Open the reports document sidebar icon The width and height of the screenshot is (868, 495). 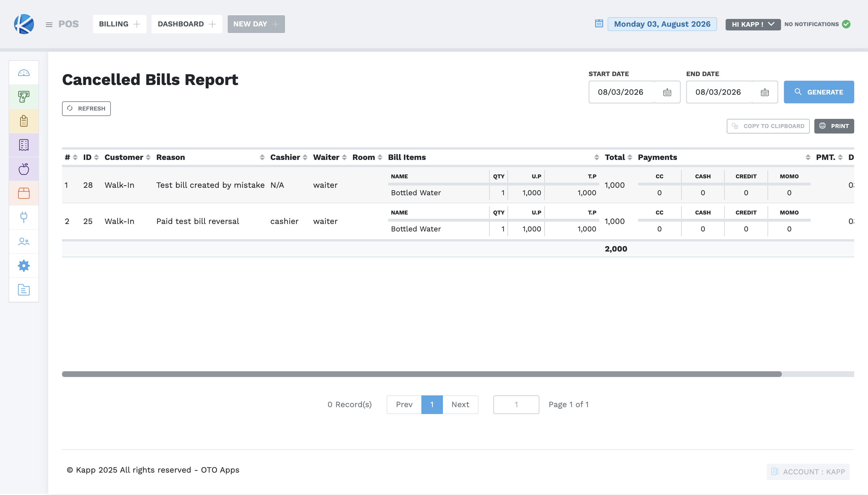point(24,290)
